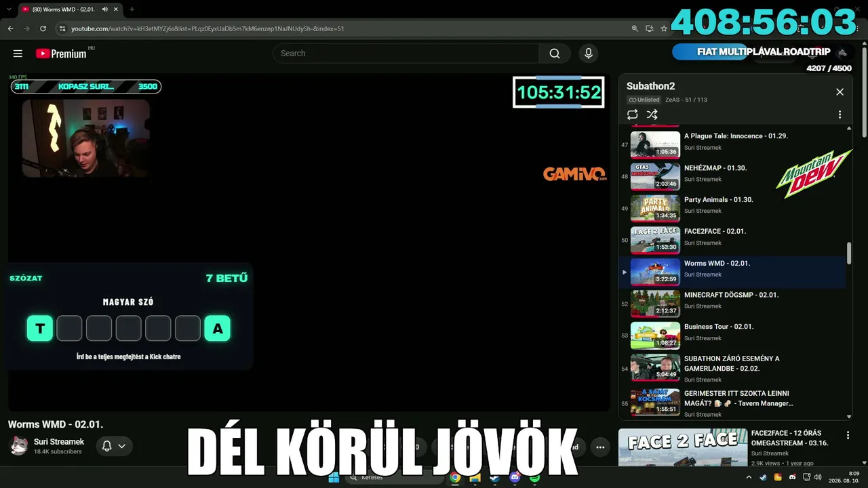Screen dimensions: 868x488
Task: Bookmark this page with the star
Action: tap(664, 28)
